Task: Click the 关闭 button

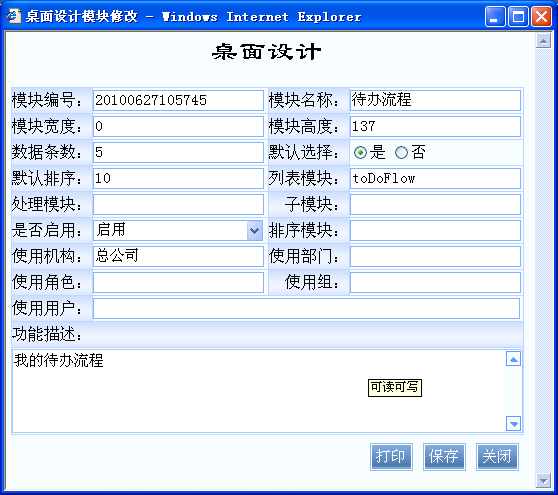Action: (497, 457)
